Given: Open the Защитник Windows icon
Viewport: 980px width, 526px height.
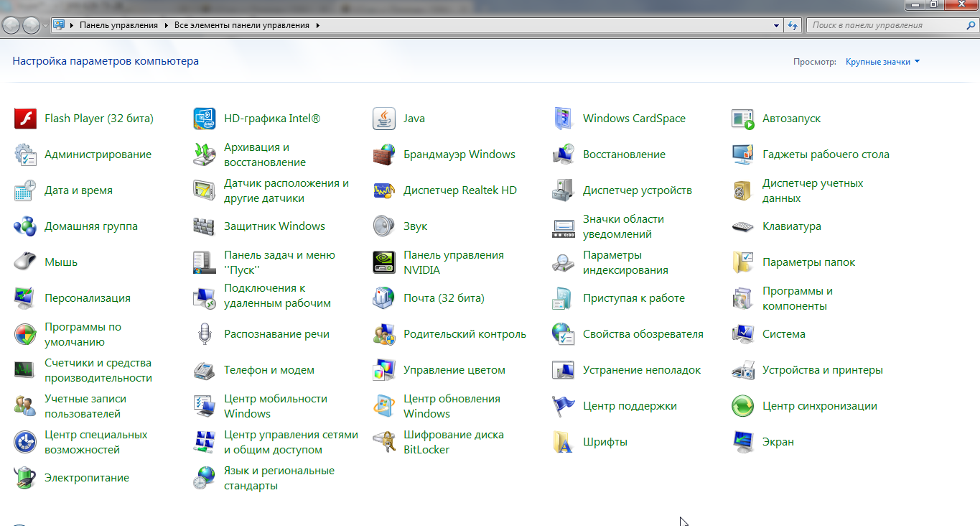Looking at the screenshot, I should point(205,226).
